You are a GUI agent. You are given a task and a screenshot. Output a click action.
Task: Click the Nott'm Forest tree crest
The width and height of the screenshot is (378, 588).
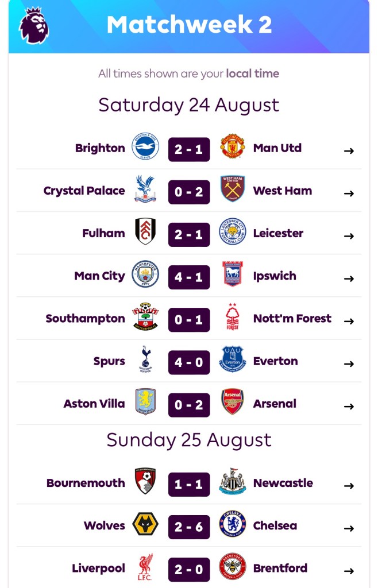coord(233,318)
